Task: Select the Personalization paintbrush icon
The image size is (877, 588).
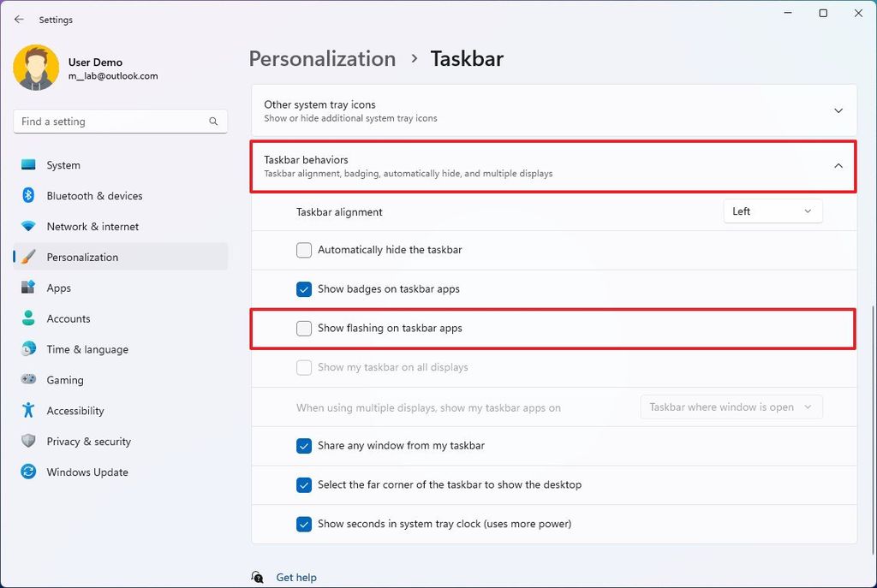Action: tap(28, 257)
